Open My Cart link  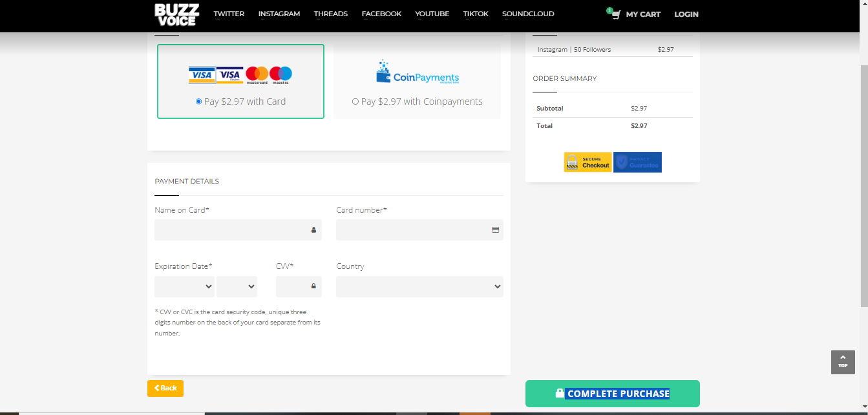tap(642, 14)
